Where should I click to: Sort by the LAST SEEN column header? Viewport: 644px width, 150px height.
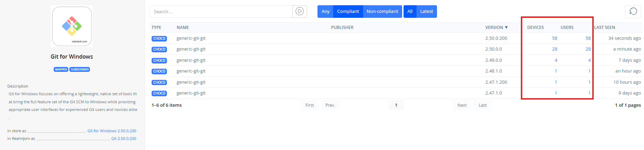click(605, 28)
